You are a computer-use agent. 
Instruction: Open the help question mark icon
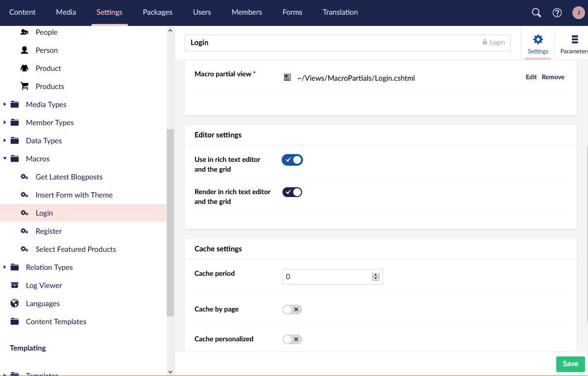coord(557,13)
